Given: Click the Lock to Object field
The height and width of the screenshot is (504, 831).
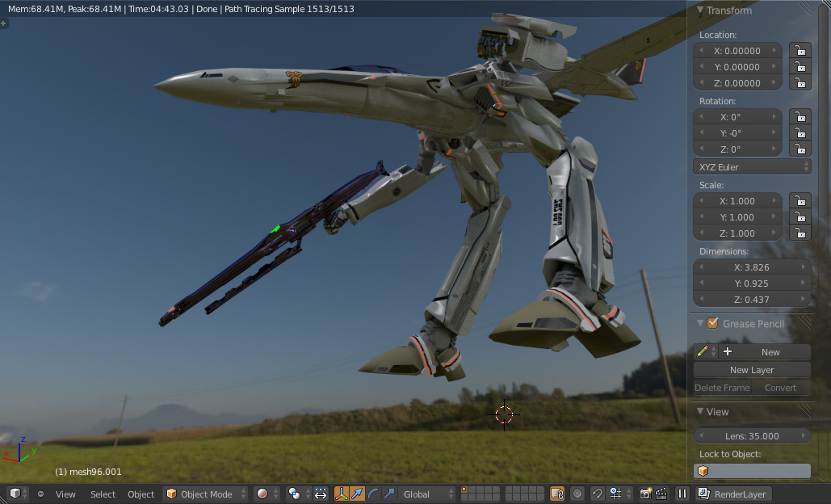Looking at the screenshot, I should [752, 471].
